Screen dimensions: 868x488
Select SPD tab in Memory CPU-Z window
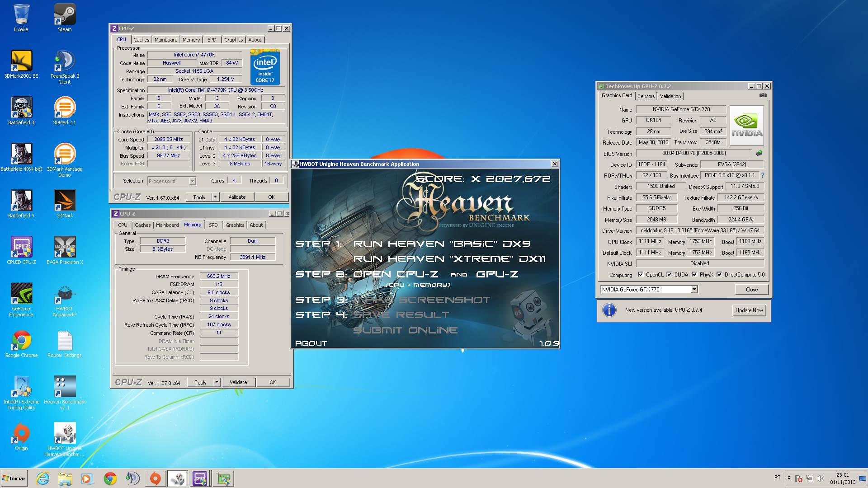213,225
